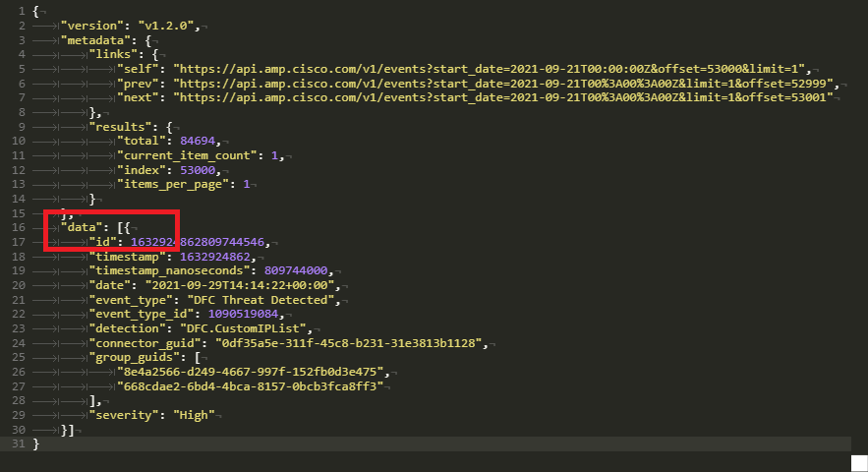Place cursor on the "version" key
Screen dimensions: 868x472
(x=92, y=25)
